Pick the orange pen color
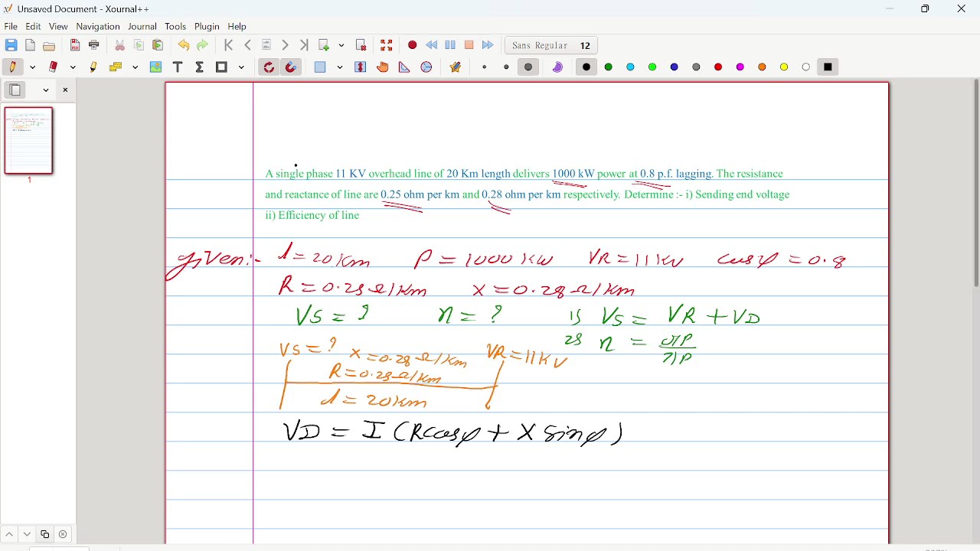The image size is (980, 551). pos(763,67)
